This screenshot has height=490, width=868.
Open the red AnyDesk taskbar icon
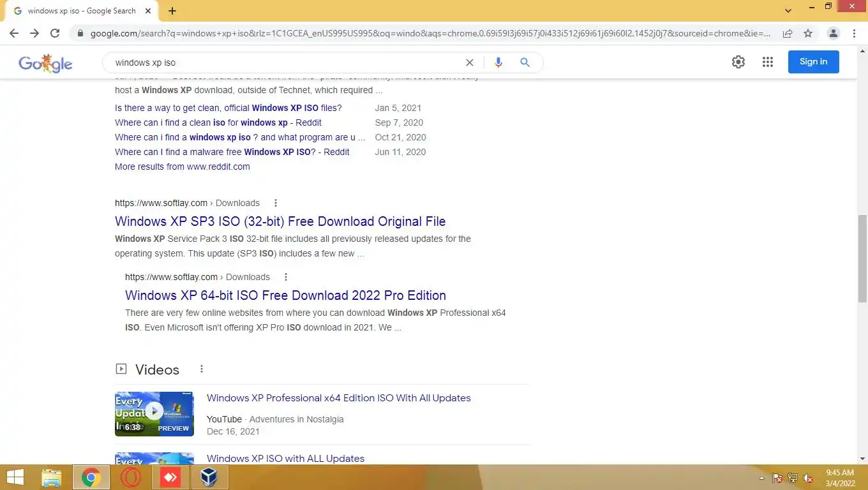[x=170, y=477]
